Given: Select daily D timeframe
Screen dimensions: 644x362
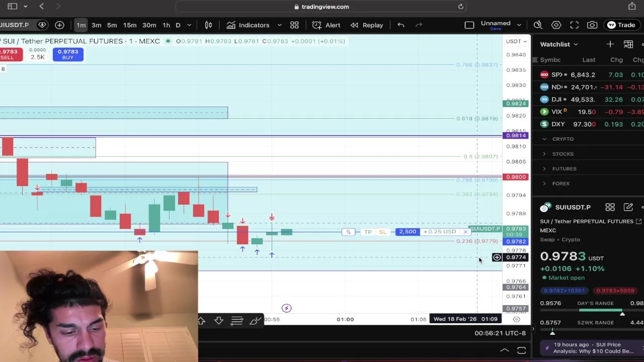Looking at the screenshot, I should coord(178,25).
